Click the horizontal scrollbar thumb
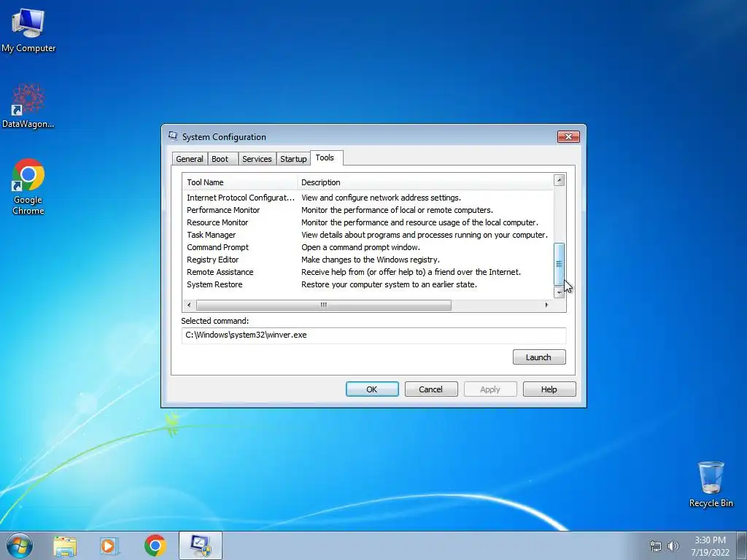This screenshot has width=747, height=560. coord(323,305)
